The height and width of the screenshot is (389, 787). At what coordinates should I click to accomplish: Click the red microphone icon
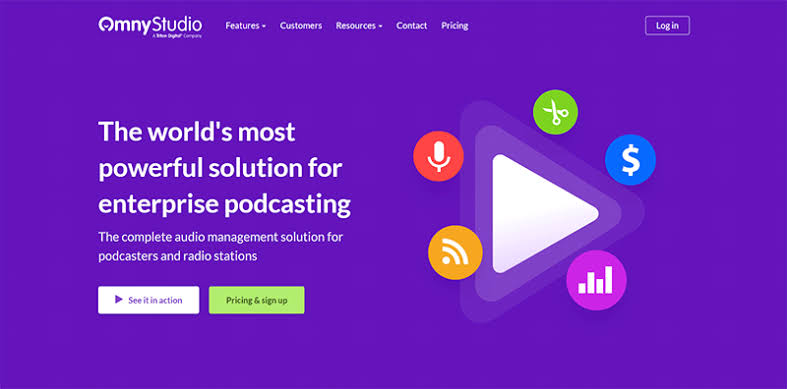[x=438, y=156]
